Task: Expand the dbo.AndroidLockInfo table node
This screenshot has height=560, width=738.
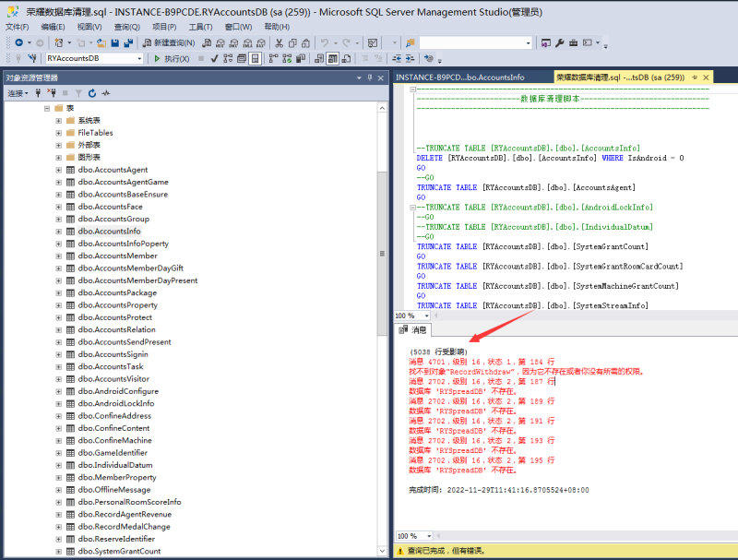Action: [x=59, y=403]
